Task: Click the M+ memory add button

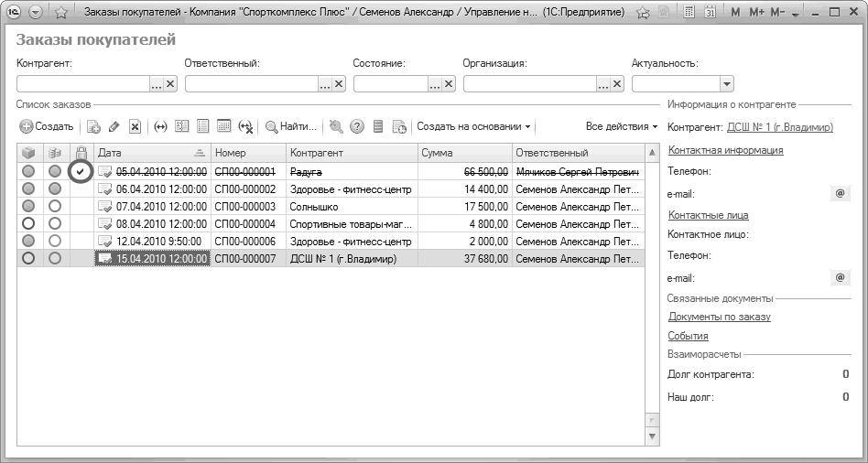Action: click(755, 12)
